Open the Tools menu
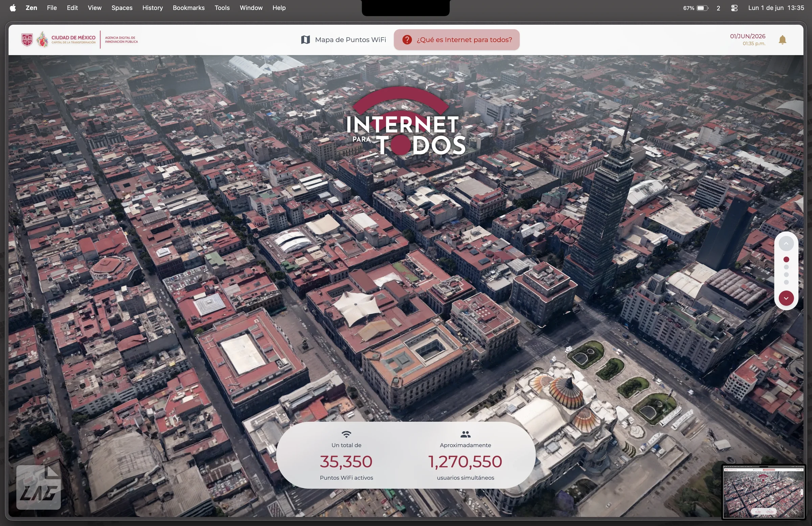 [222, 8]
